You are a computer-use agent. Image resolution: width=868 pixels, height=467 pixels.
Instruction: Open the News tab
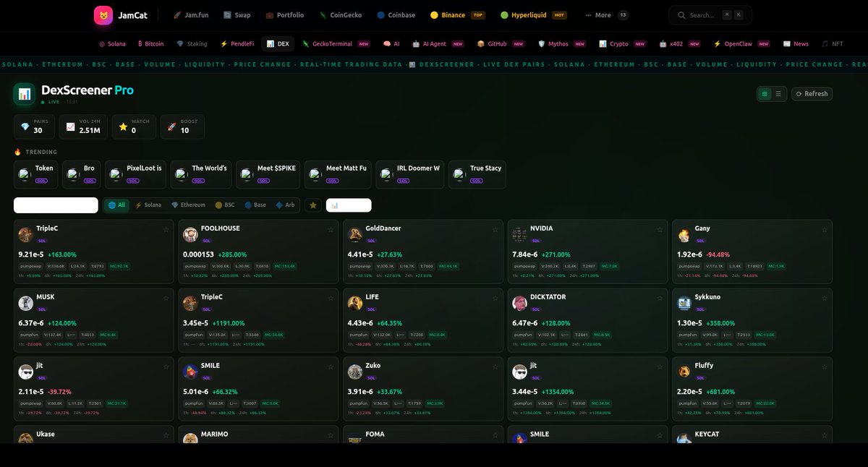pos(796,44)
